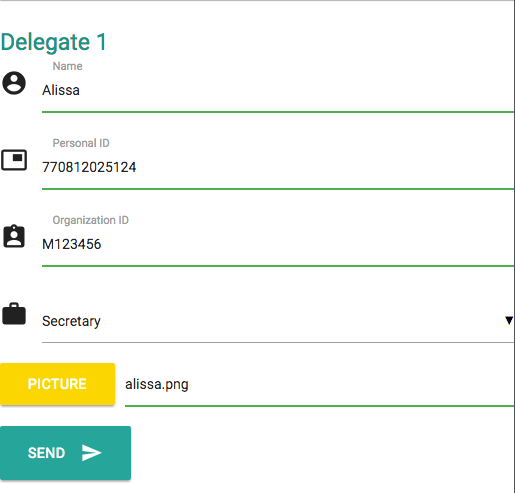The width and height of the screenshot is (515, 493).
Task: Click the gray underline under Secretary
Action: (278, 342)
